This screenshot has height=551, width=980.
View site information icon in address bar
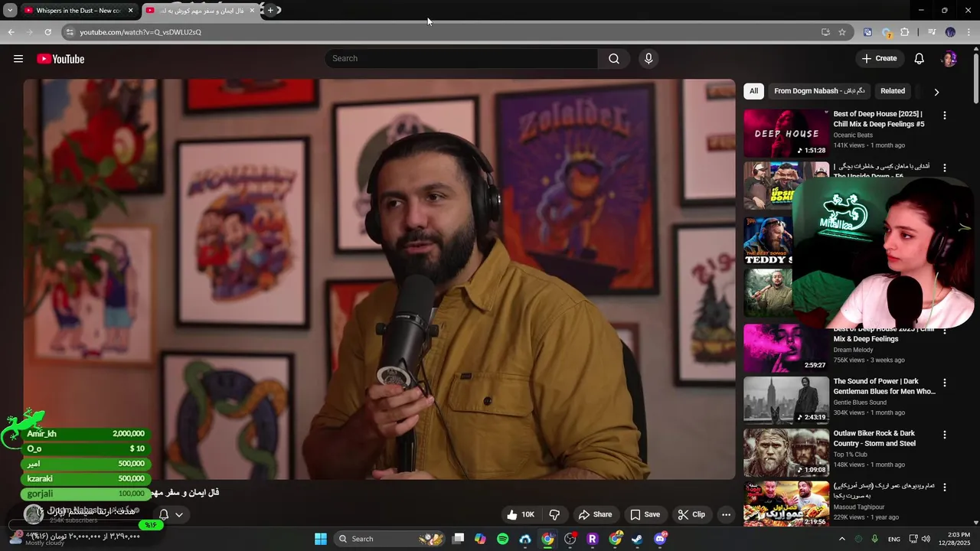tap(70, 32)
